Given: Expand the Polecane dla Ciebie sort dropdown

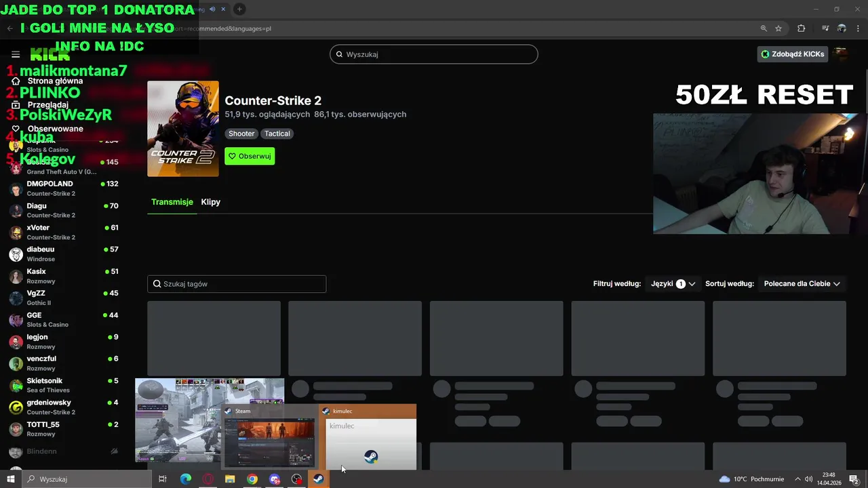Looking at the screenshot, I should tap(802, 284).
